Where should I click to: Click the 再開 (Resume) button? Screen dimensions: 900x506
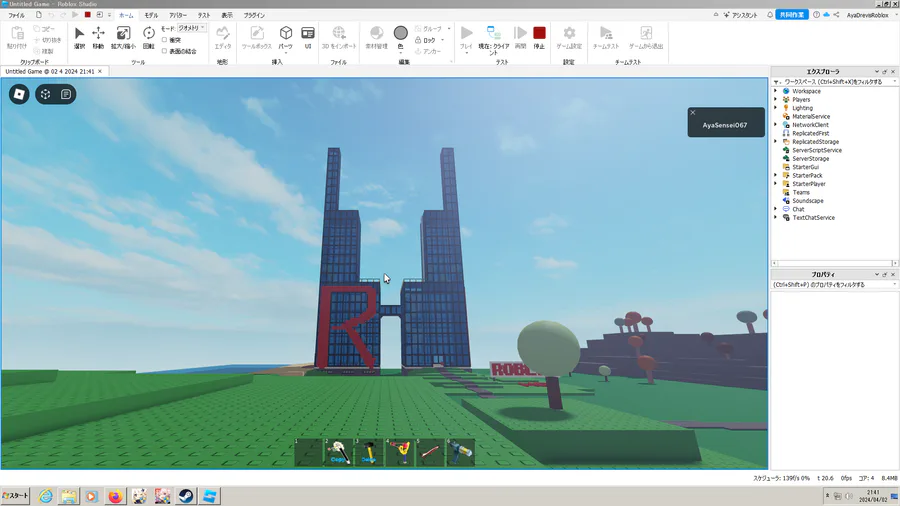point(520,38)
